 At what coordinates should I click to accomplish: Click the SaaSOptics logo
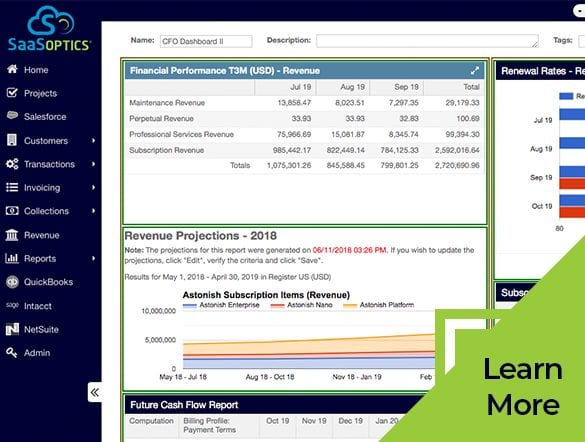(x=50, y=28)
